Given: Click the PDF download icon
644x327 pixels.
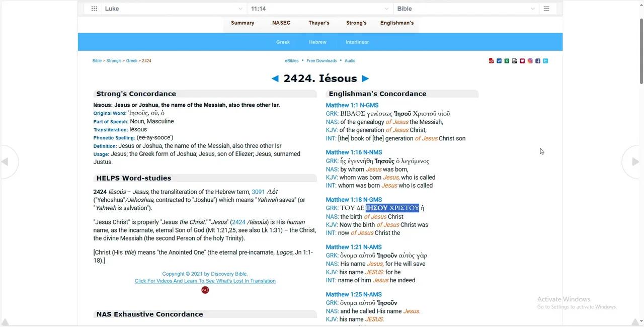Looking at the screenshot, I should click(491, 61).
